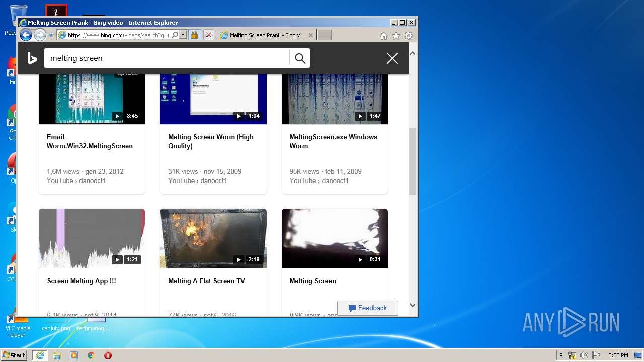644x362 pixels.
Task: Select the Melting Screen Prank tab
Action: click(267, 35)
